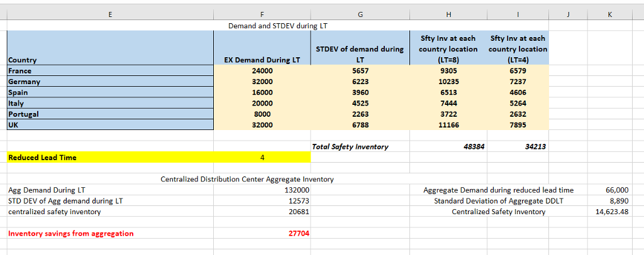
Task: Click the Demand and STDEV during LT title
Action: (277, 26)
